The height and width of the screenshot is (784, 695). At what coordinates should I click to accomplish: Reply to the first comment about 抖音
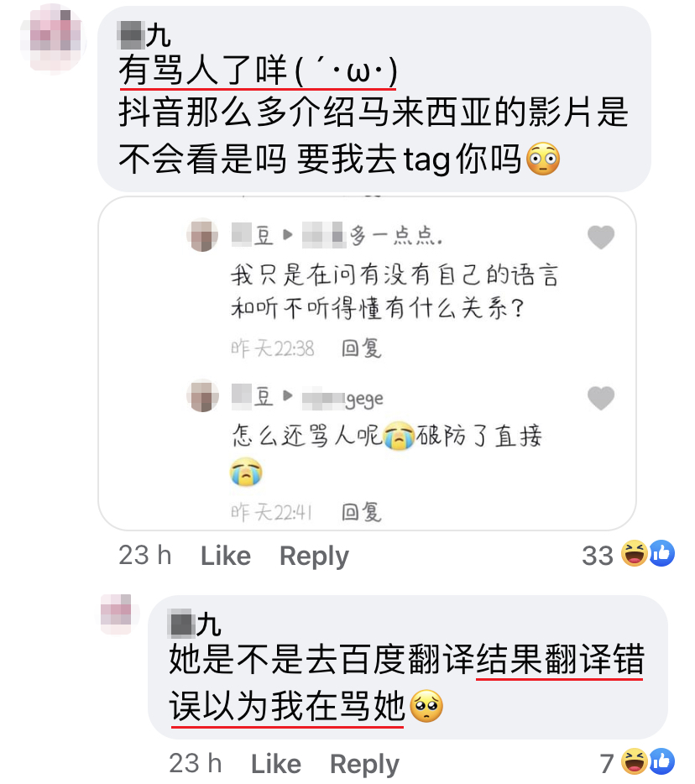tap(314, 557)
